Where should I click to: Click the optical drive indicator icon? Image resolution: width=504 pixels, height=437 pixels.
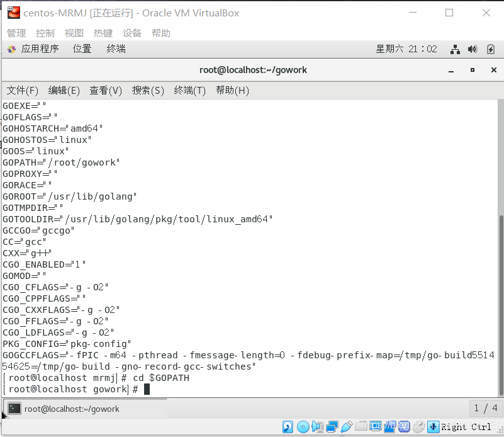tap(303, 427)
